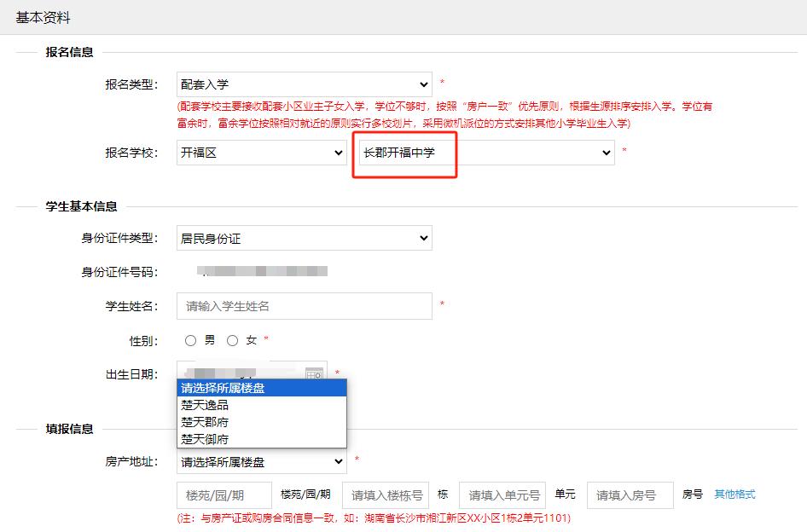Choose 楚天御府 from the list

pos(205,439)
